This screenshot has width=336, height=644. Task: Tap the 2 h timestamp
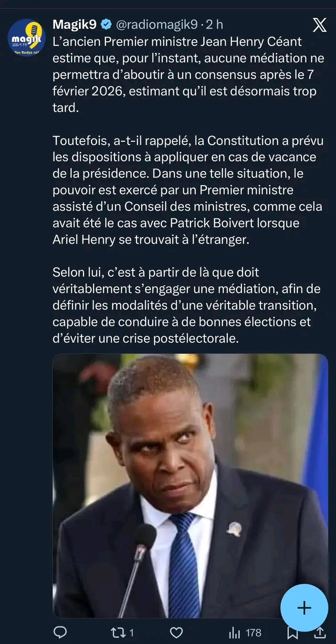point(214,24)
